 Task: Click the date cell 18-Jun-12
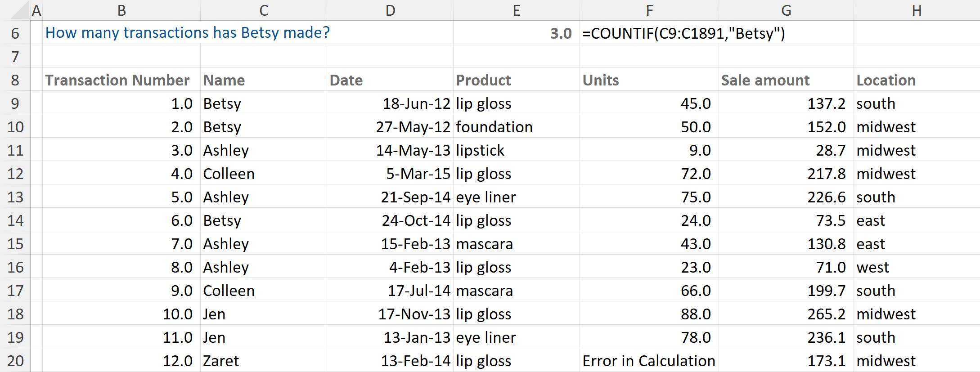point(390,103)
